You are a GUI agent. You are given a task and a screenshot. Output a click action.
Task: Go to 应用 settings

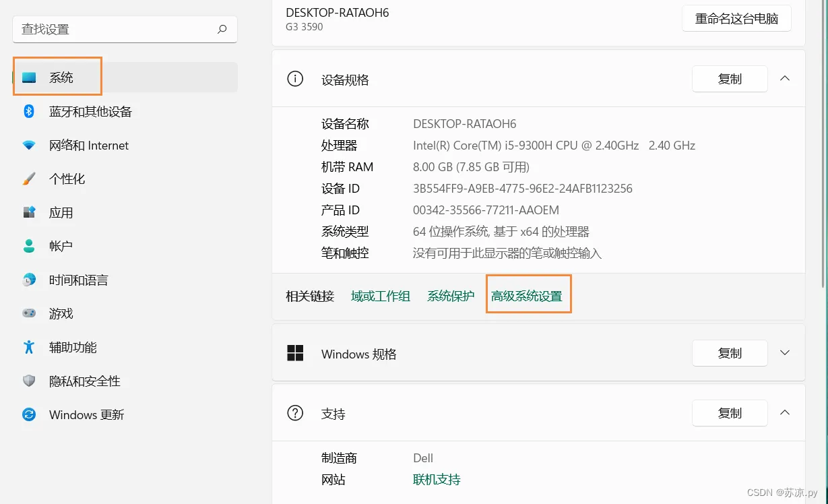125,212
